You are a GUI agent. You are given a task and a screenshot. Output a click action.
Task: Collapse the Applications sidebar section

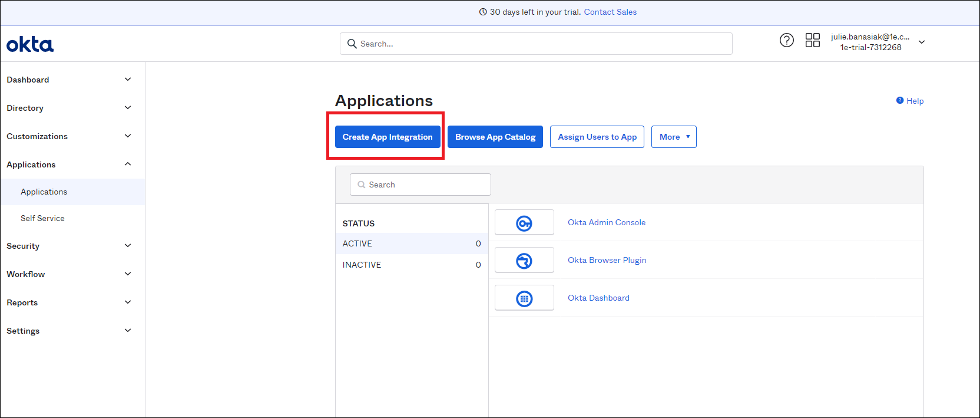click(128, 164)
